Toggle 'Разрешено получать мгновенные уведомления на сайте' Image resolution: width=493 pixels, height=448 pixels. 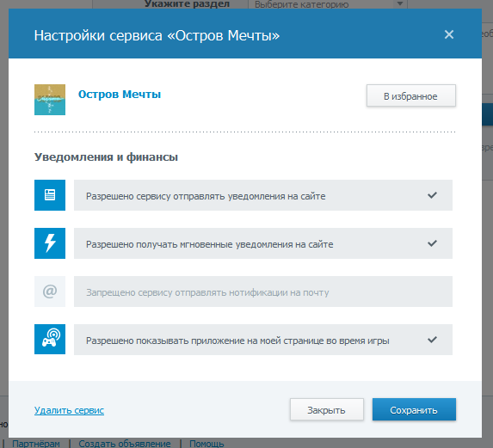[x=263, y=243]
